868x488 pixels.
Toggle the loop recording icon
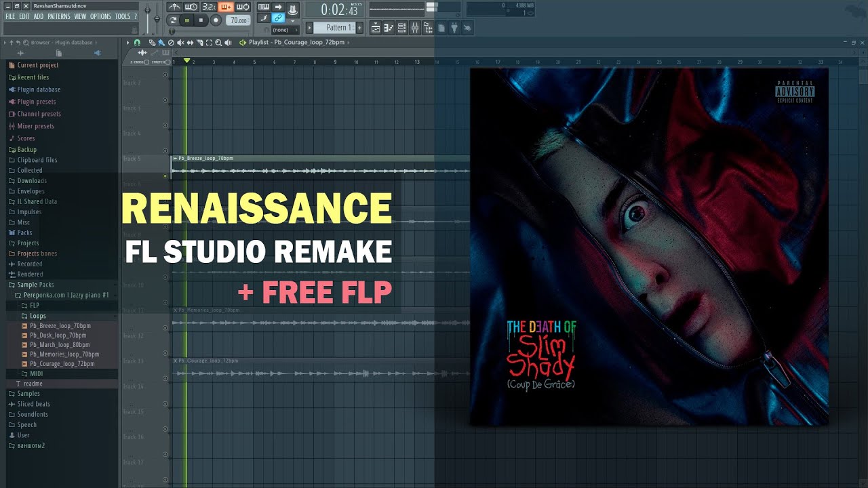point(243,7)
